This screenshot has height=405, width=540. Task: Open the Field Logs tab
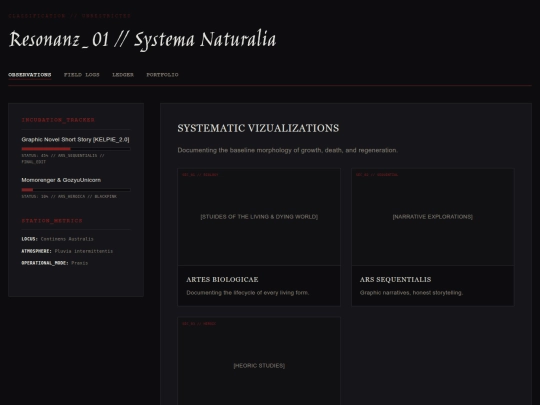coord(82,75)
